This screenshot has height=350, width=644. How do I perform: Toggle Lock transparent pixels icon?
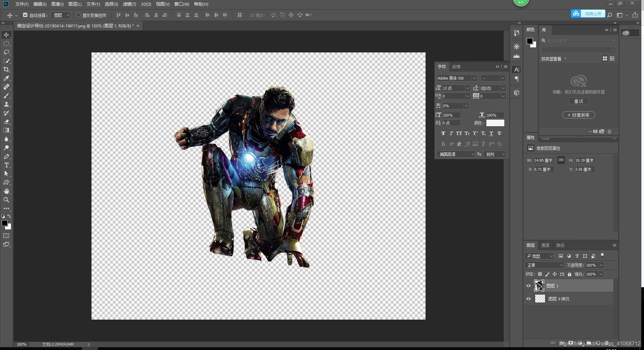(x=540, y=274)
